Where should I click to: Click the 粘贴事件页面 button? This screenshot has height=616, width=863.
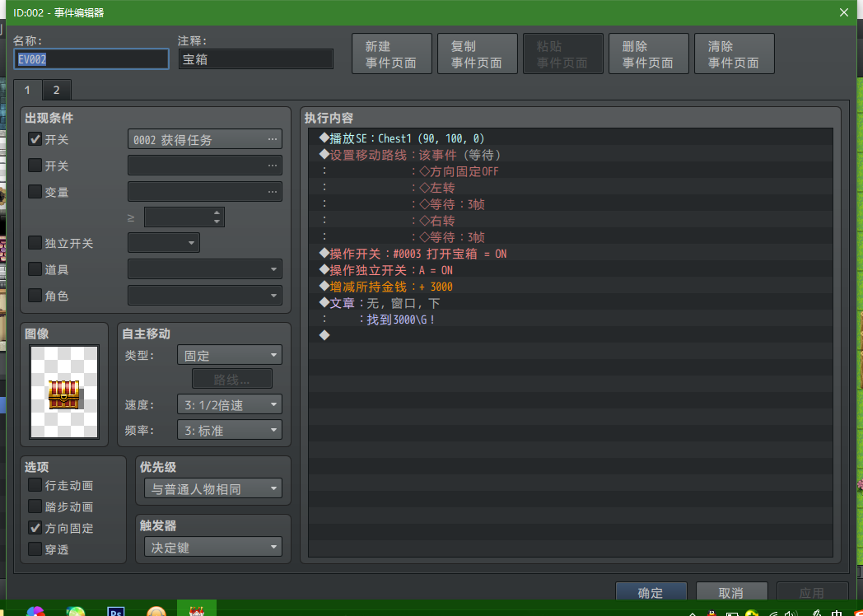[x=563, y=54]
